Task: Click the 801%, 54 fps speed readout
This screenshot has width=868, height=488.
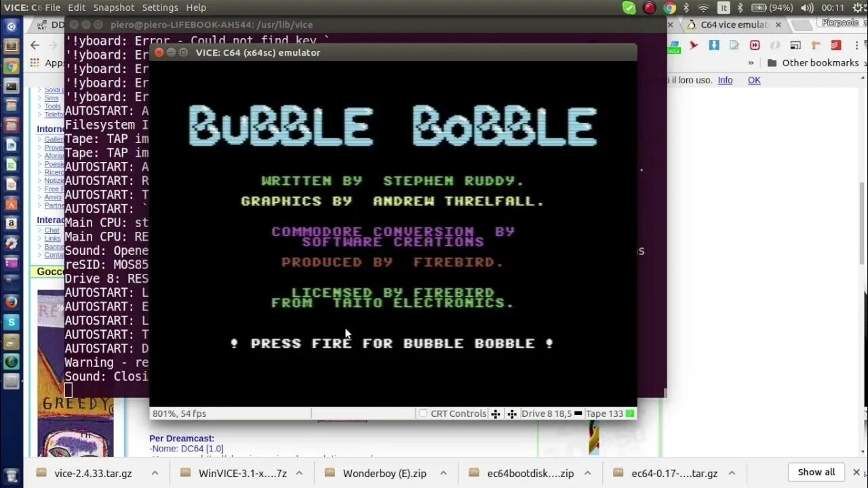Action: 180,413
